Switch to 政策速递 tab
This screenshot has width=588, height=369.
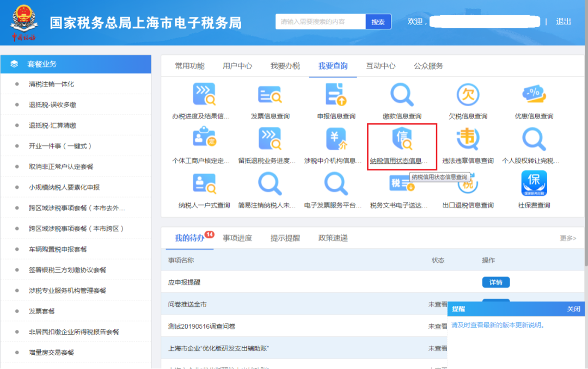pos(333,238)
